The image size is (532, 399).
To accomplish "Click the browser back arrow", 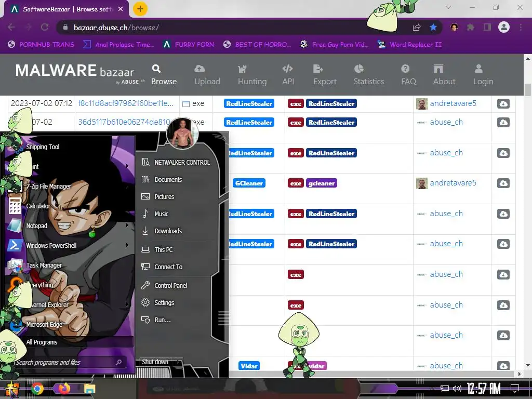I will click(x=11, y=27).
